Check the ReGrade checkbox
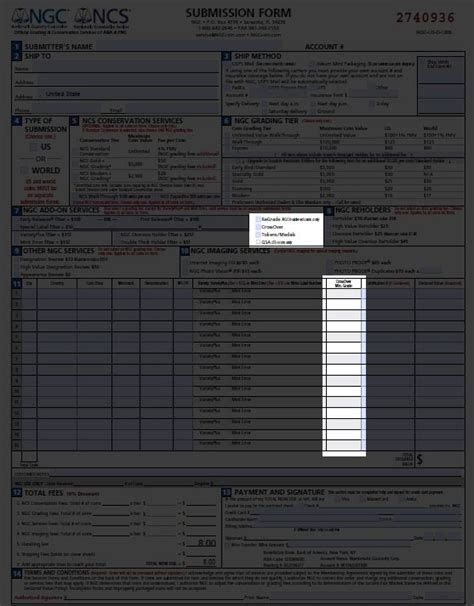 tap(258, 219)
